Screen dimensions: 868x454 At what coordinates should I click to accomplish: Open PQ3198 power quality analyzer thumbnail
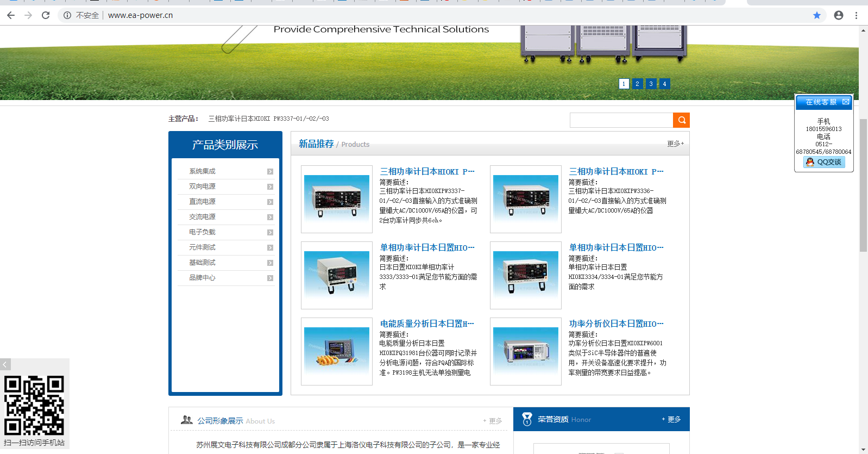[337, 352]
